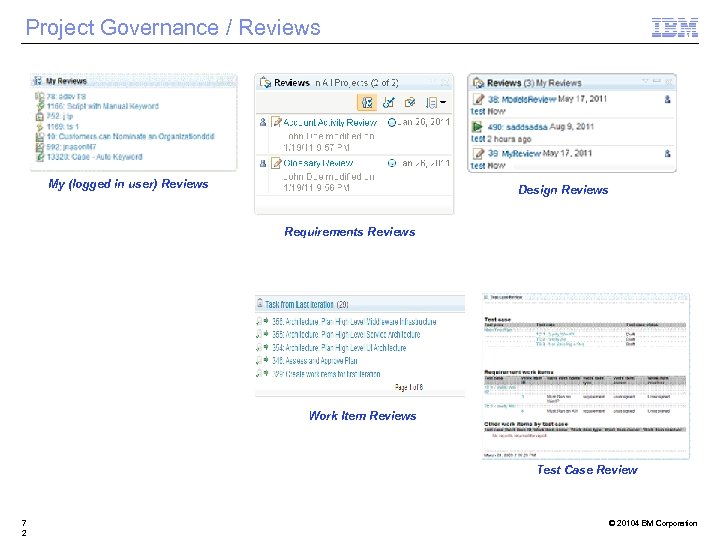This screenshot has width=720, height=540.
Task: Click the 'test' link beside '2 hours ago'
Action: [478, 139]
